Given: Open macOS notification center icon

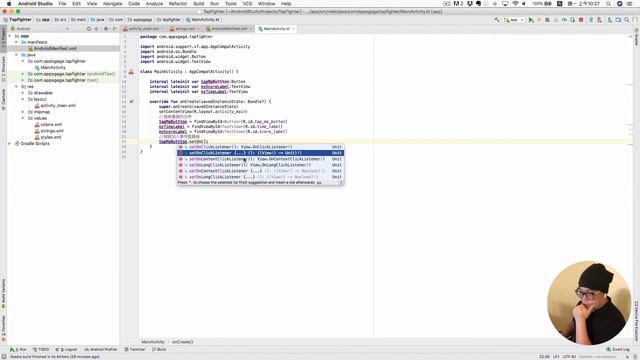Looking at the screenshot, I should tap(630, 4).
